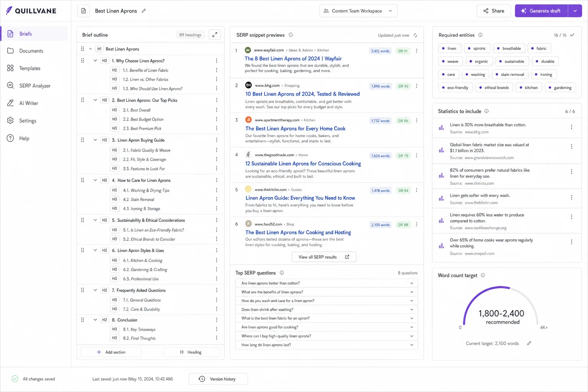Open Briefs in sidebar
588x392 pixels.
tap(34, 34)
